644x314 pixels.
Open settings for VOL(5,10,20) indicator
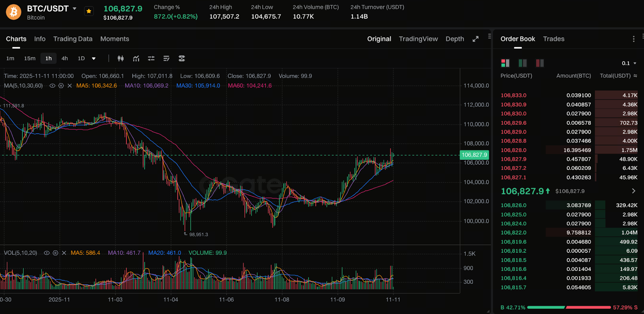pos(56,253)
